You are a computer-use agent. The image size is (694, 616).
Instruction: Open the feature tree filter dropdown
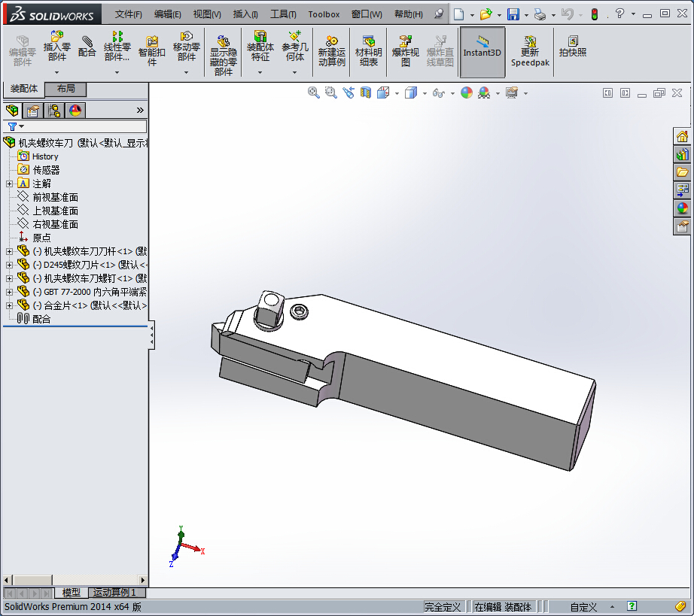[x=16, y=126]
